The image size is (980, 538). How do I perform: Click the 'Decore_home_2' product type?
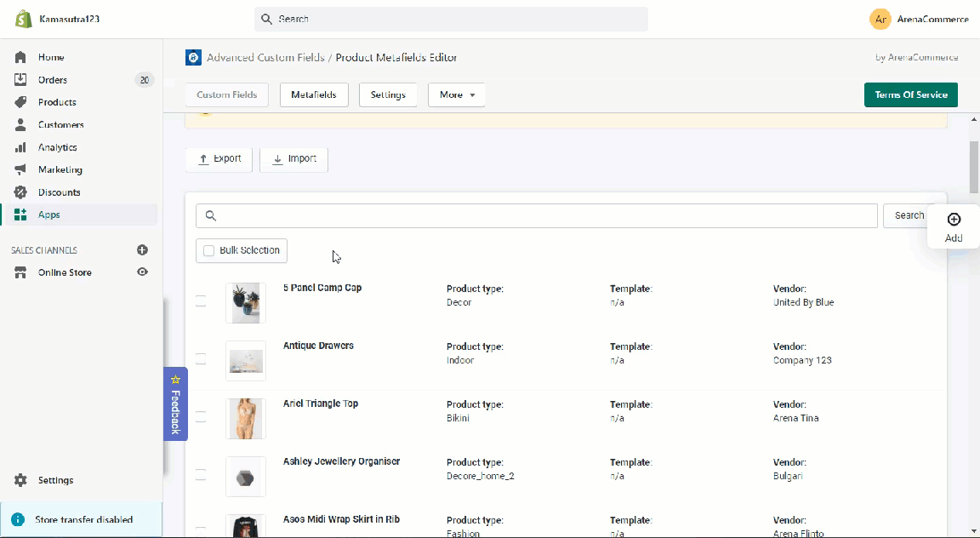[480, 476]
